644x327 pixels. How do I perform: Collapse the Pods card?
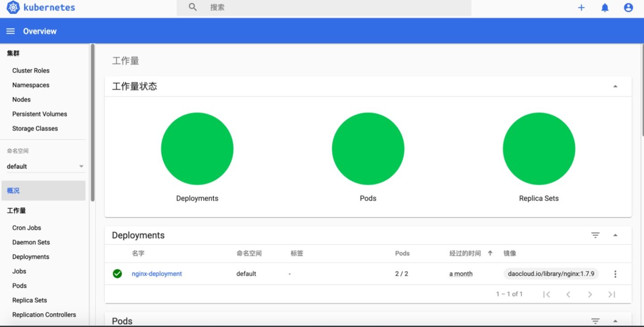coord(615,321)
